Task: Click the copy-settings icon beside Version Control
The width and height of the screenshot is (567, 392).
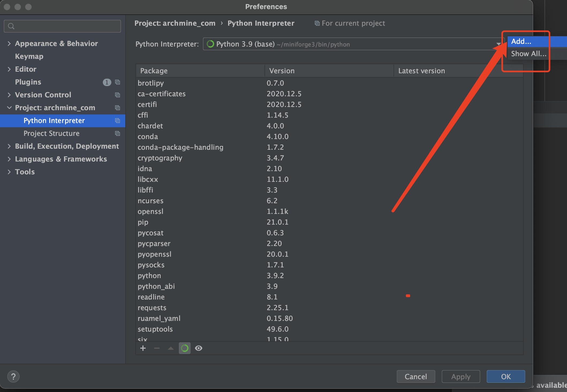Action: click(118, 95)
